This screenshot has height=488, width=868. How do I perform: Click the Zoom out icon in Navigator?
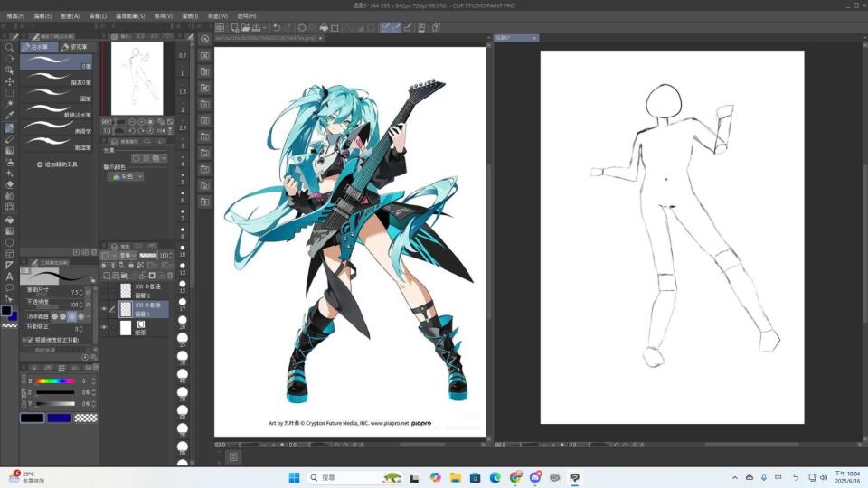click(x=132, y=122)
